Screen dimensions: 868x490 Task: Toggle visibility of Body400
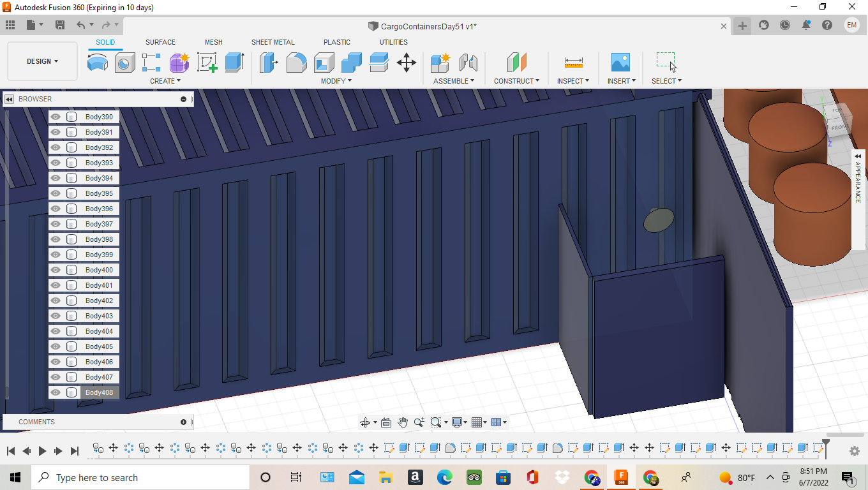56,270
